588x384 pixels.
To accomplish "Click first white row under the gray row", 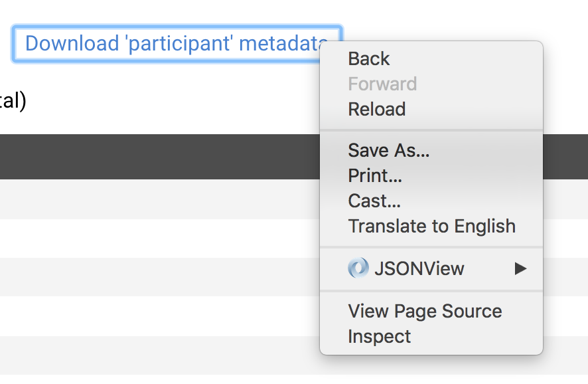I will pos(159,239).
